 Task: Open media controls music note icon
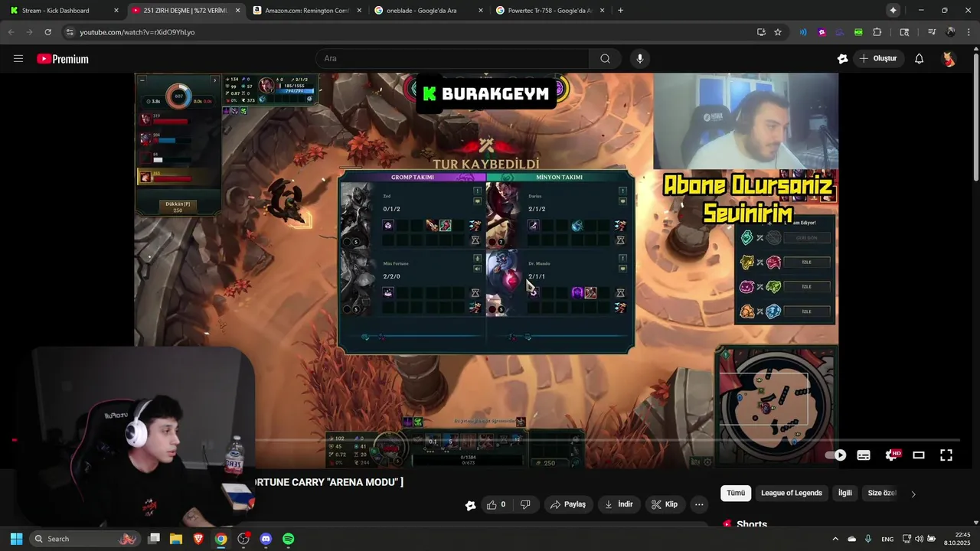[932, 32]
